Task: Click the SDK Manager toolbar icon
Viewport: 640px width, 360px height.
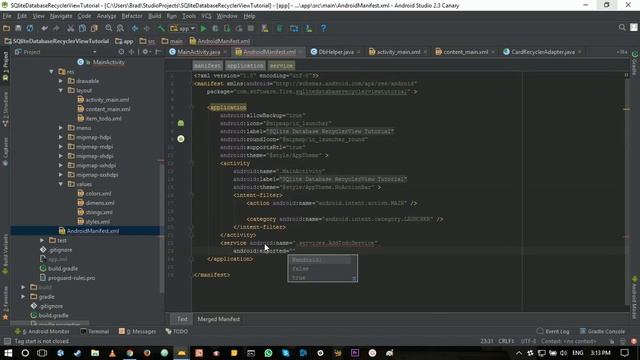Action: pyautogui.click(x=309, y=28)
